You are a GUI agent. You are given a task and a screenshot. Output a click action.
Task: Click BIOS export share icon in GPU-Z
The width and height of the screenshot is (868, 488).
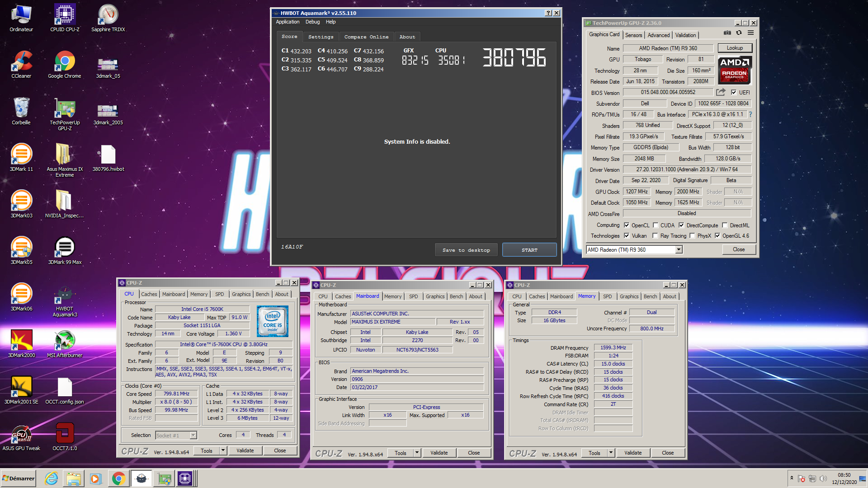721,92
